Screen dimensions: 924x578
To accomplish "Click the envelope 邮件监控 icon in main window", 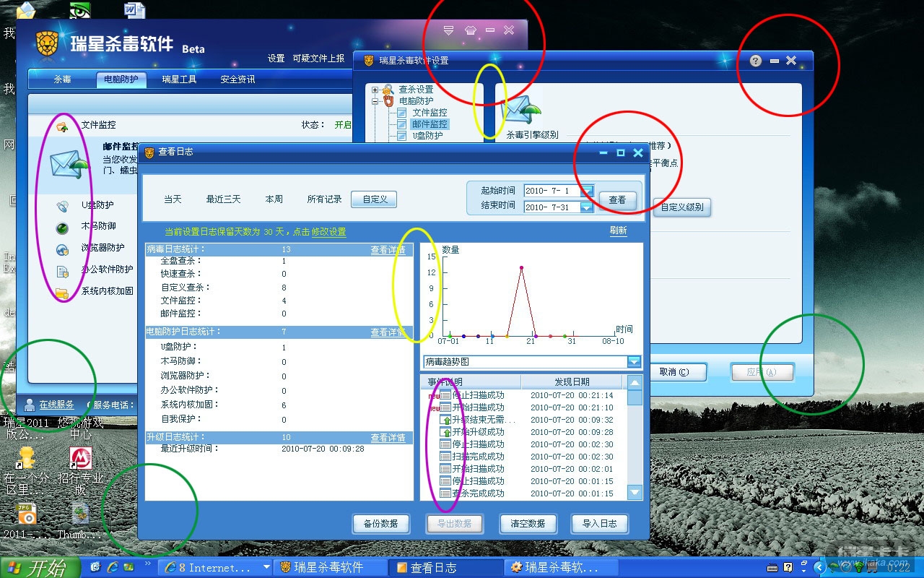I will [x=69, y=163].
